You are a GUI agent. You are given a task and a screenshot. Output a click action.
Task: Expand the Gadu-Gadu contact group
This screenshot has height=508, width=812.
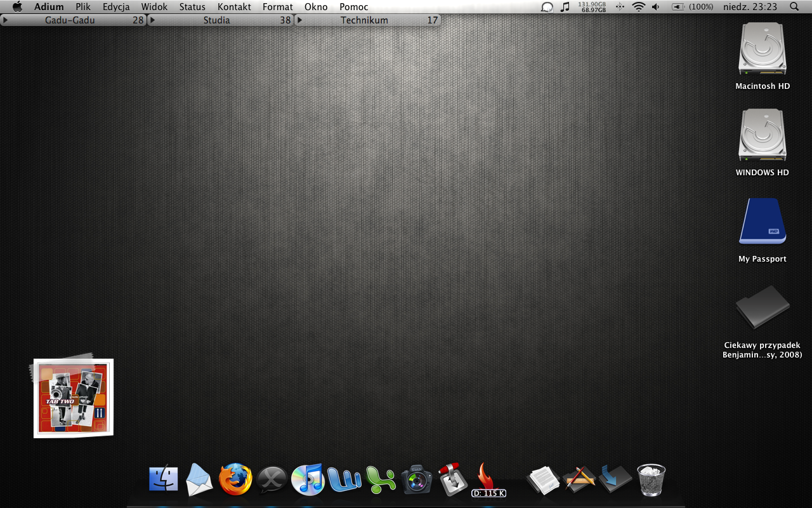point(5,20)
